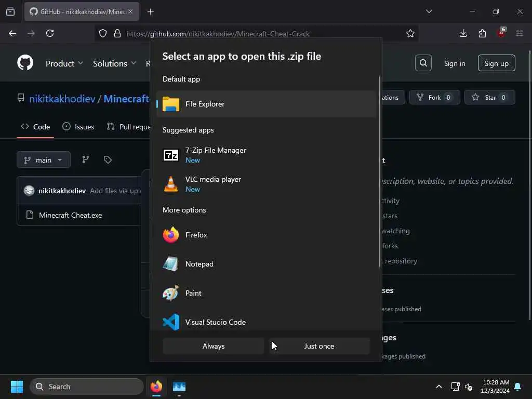Open the GitHub search button
Screen dimensions: 532x399
coord(423,63)
